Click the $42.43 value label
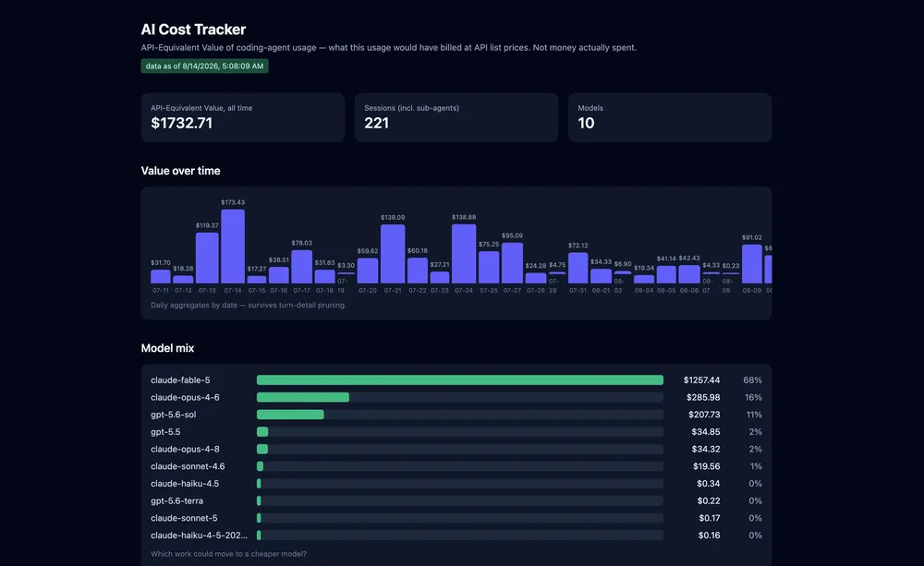 pos(689,259)
